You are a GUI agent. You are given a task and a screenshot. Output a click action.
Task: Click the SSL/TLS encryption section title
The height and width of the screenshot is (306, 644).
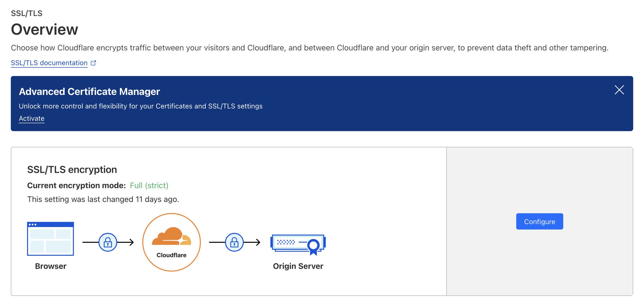click(72, 170)
